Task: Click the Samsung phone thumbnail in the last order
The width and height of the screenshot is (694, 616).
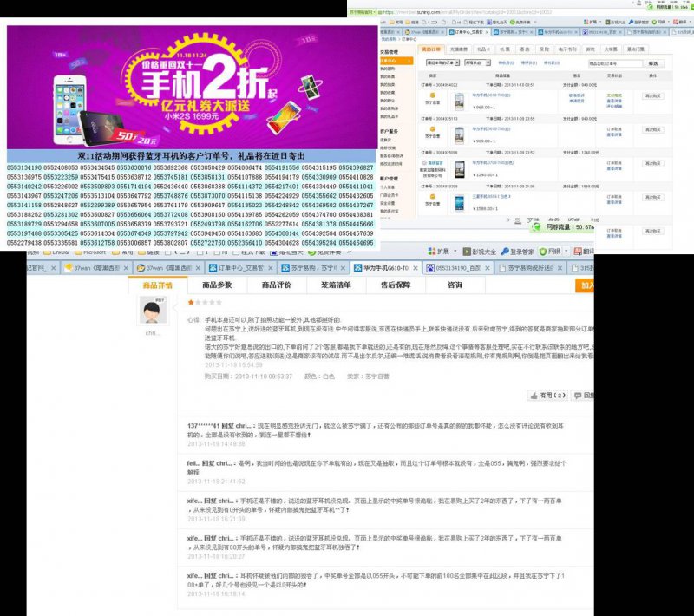Action: click(x=459, y=203)
